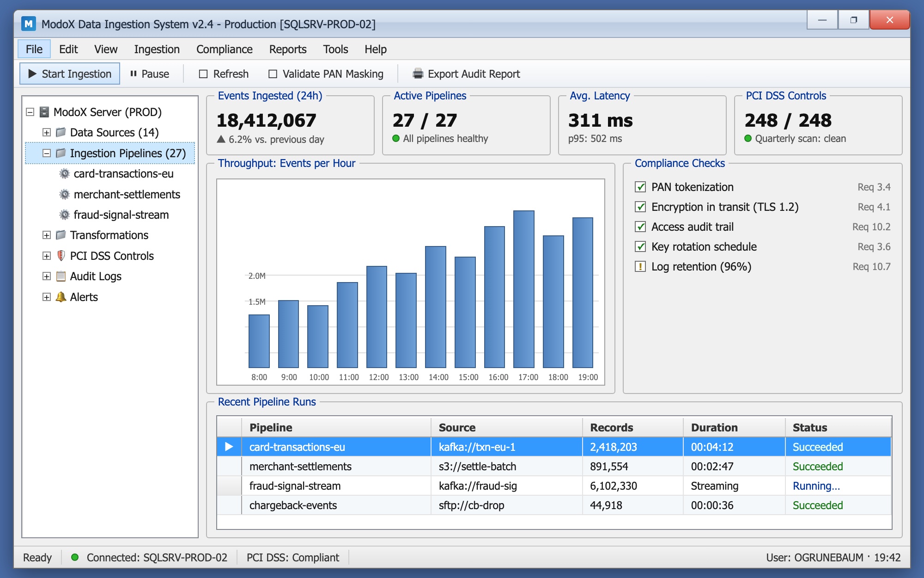
Task: Open the Reports menu
Action: coord(288,49)
